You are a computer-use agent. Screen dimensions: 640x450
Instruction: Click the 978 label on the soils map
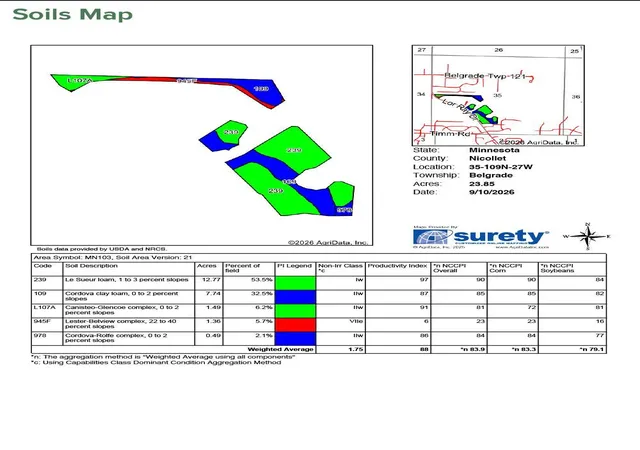(344, 210)
